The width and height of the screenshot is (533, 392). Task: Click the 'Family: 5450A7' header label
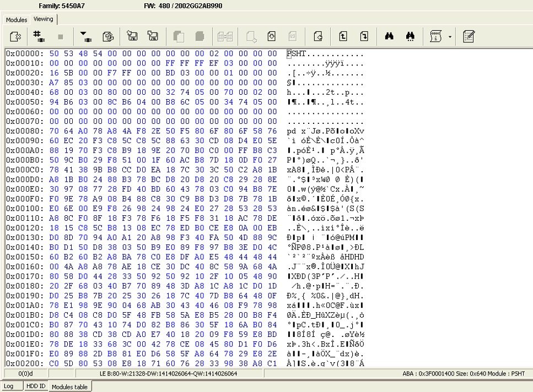(62, 6)
